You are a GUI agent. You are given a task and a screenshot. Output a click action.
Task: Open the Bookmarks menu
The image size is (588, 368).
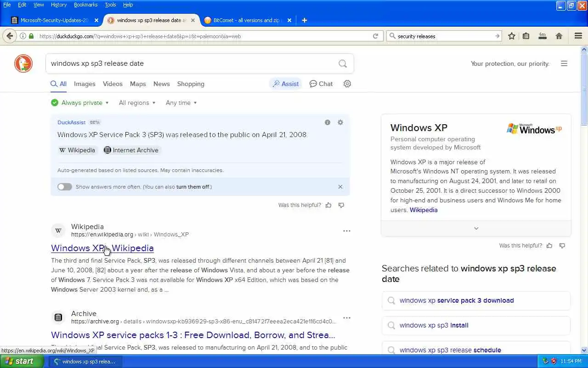pos(86,5)
